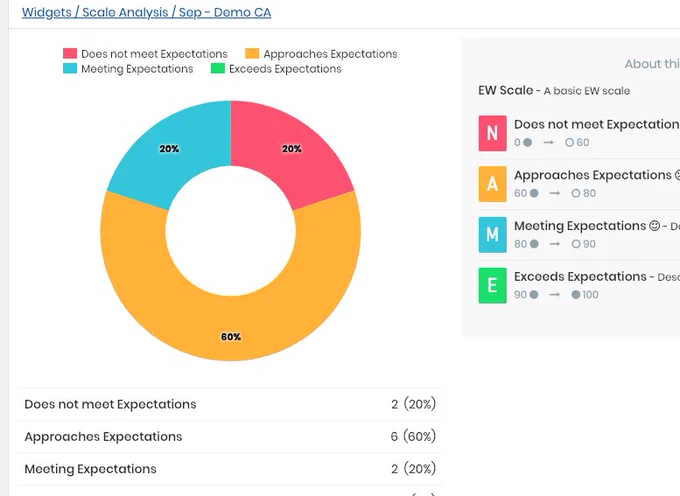Click the arrow icon in the M range row

(x=555, y=244)
